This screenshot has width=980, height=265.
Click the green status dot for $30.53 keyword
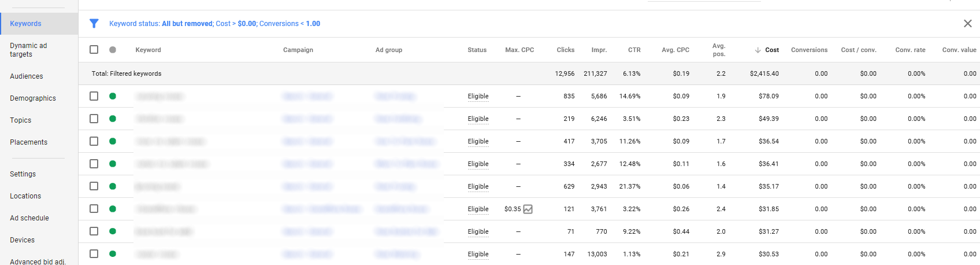[x=113, y=254]
